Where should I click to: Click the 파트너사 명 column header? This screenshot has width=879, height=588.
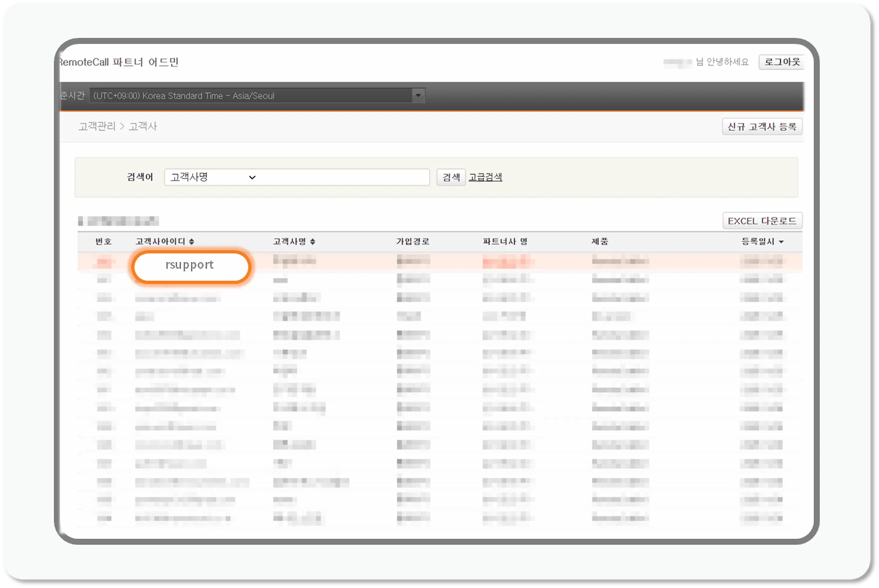505,241
